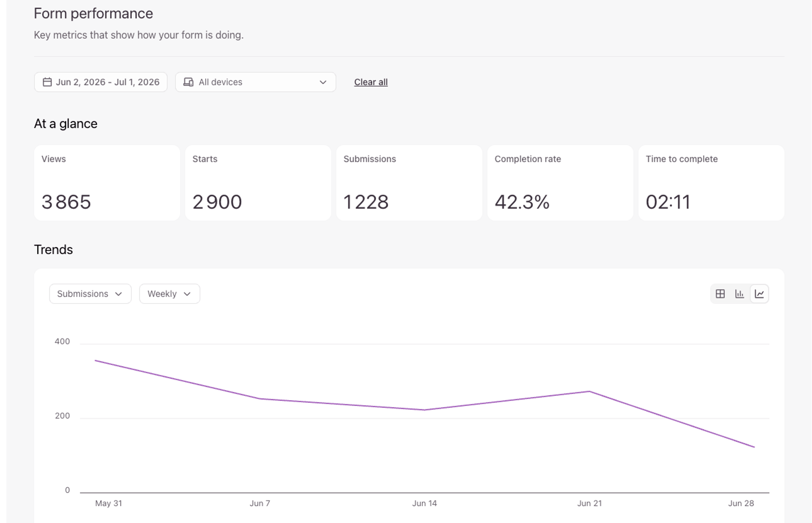Image resolution: width=812 pixels, height=523 pixels.
Task: Click the At a glance heading
Action: pos(66,124)
